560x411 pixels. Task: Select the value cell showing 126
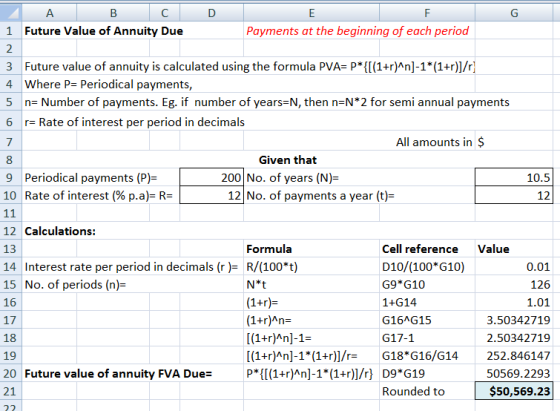click(514, 285)
